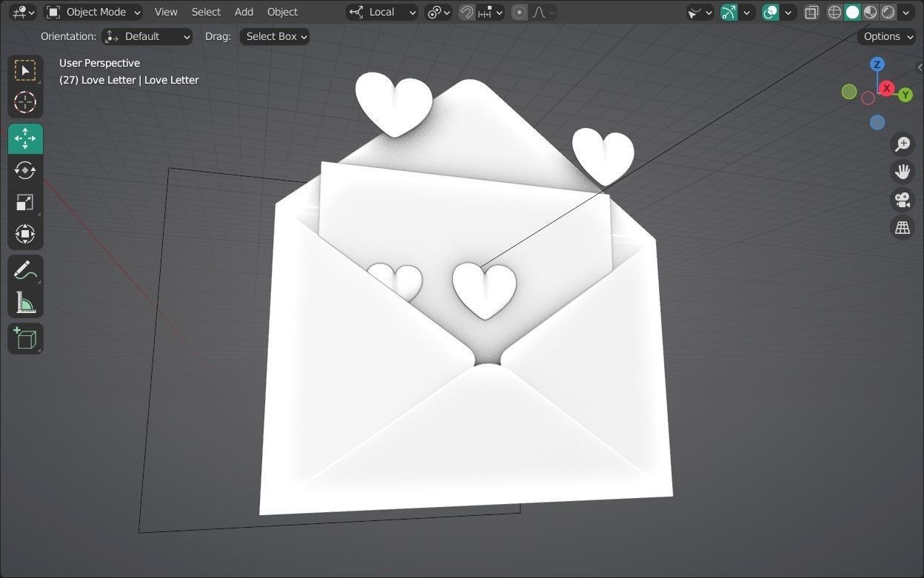Open the Object Mode dropdown

coord(93,12)
